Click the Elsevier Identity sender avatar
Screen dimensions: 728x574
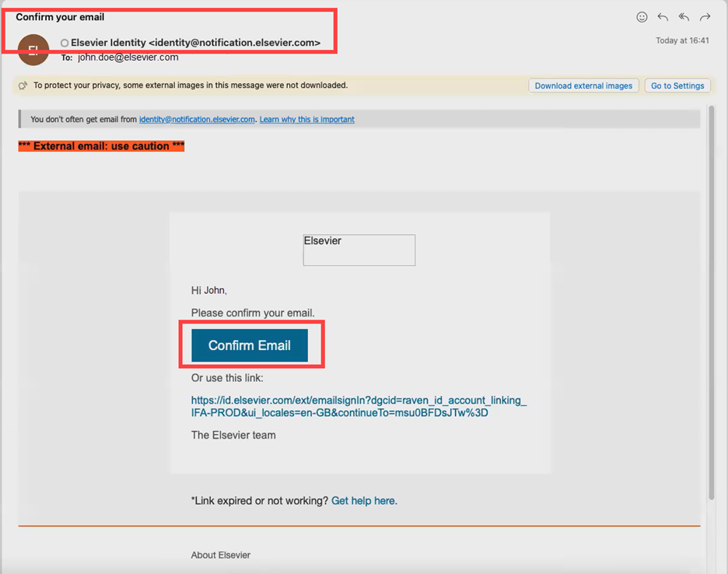point(33,50)
